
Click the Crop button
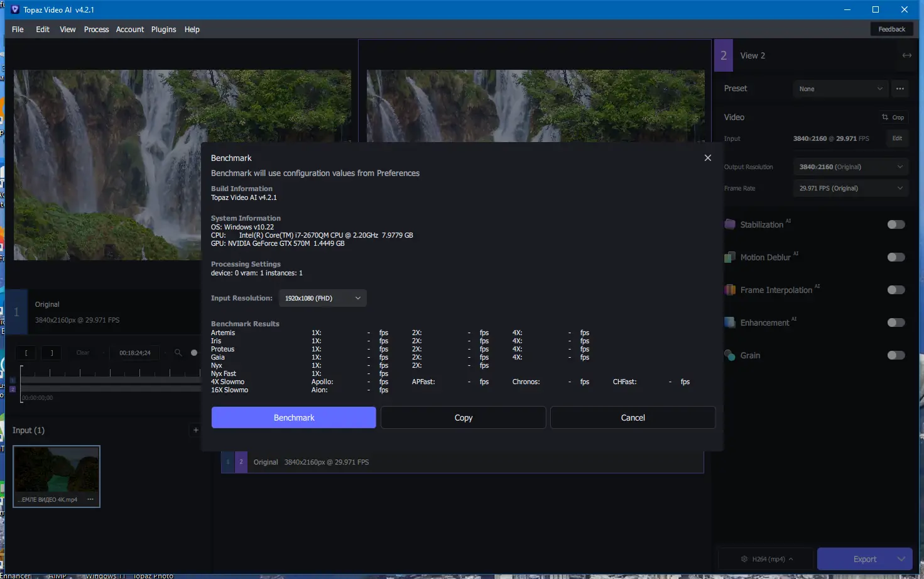pos(893,118)
